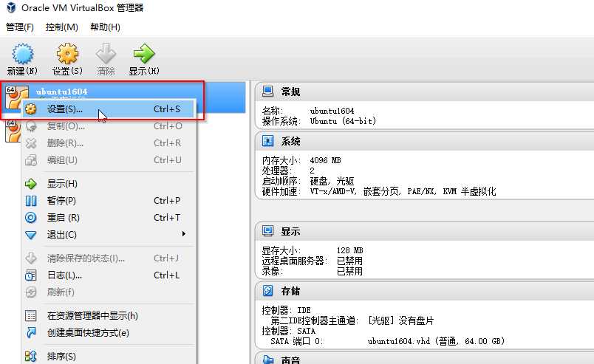Click the video memory value 128 MB
This screenshot has height=364, width=594.
pyautogui.click(x=349, y=250)
